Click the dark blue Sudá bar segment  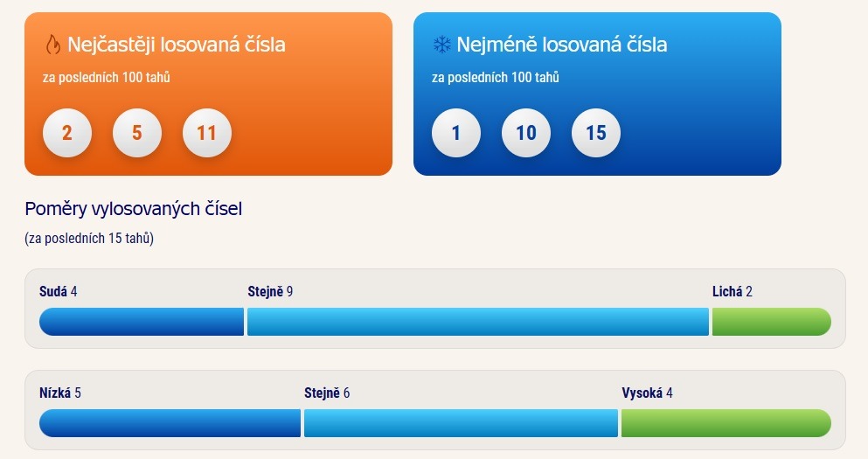[141, 322]
